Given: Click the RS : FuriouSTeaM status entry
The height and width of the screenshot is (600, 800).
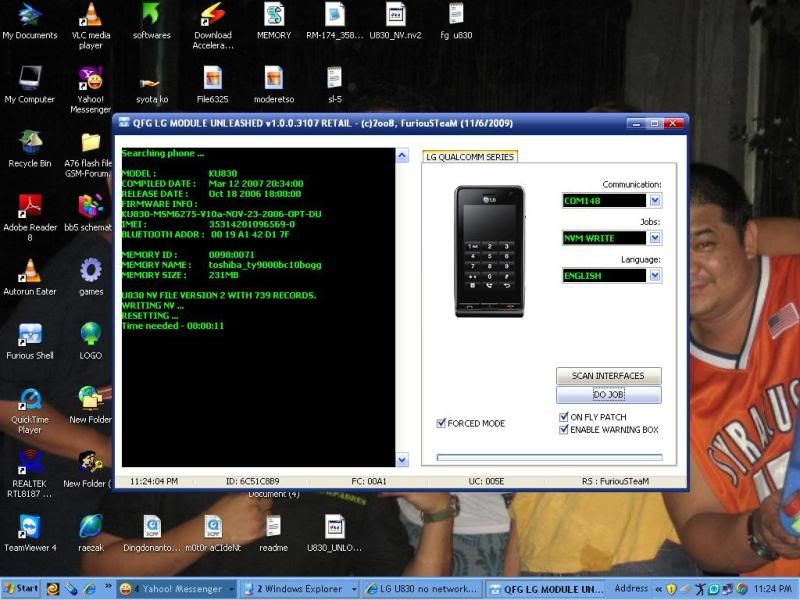Looking at the screenshot, I should click(x=615, y=481).
